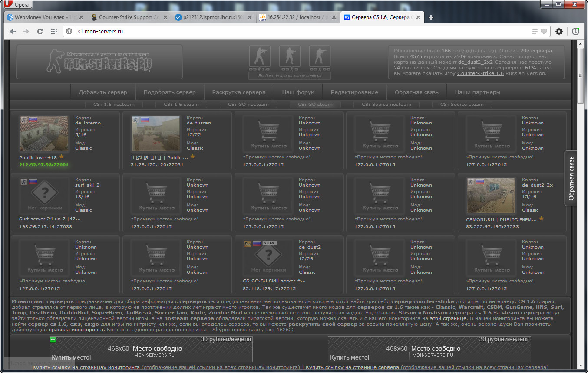Add this page to bookmarks via heart icon
The width and height of the screenshot is (588, 373).
click(x=544, y=31)
